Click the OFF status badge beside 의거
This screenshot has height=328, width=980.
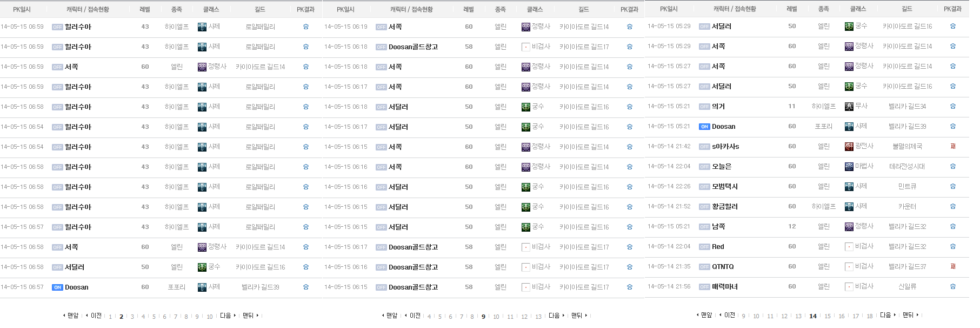pyautogui.click(x=704, y=107)
